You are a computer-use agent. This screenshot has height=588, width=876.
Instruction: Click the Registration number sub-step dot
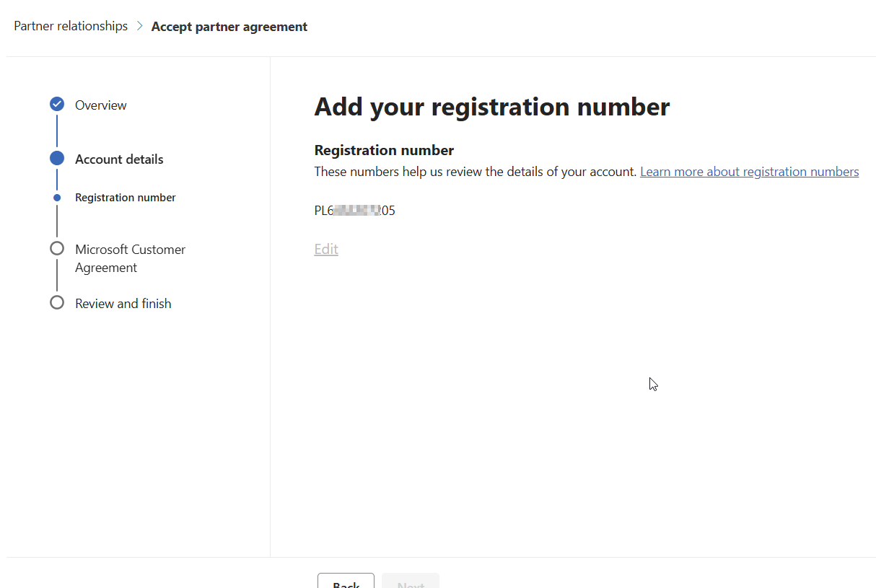click(x=57, y=198)
